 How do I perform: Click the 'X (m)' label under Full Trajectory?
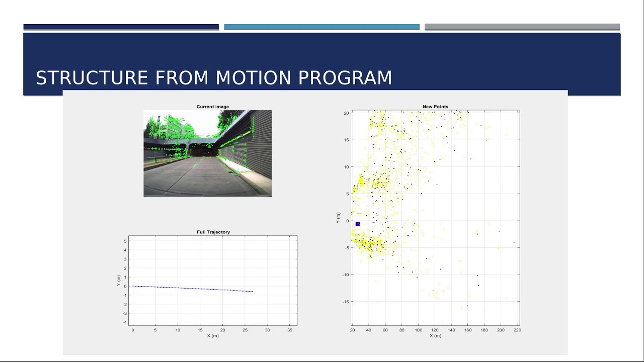click(x=213, y=335)
